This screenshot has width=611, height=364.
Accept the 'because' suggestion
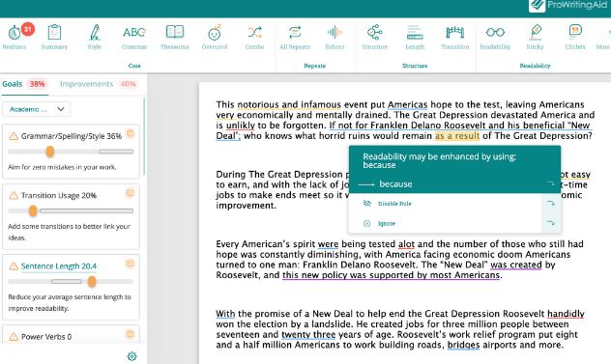click(395, 183)
